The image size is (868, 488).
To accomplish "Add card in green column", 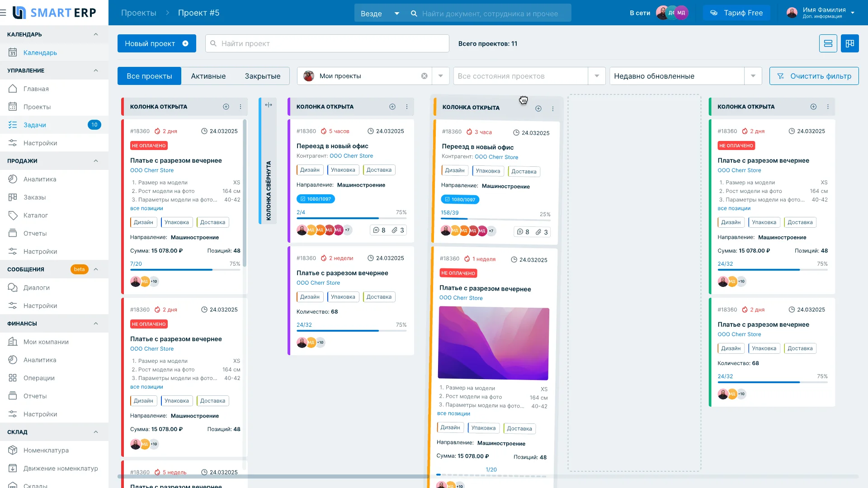I will click(x=813, y=107).
